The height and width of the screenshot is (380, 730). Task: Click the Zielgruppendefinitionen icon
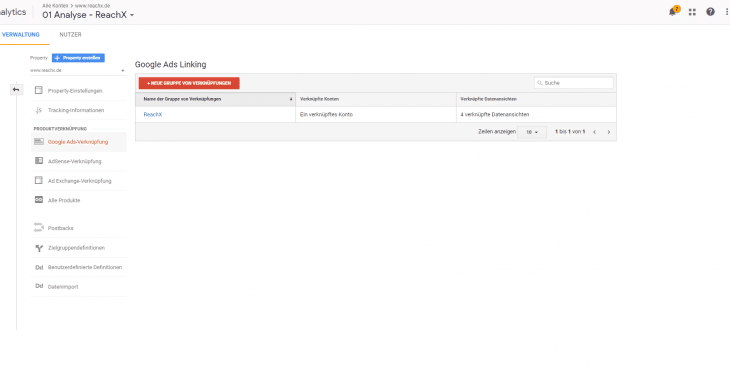(x=39, y=248)
